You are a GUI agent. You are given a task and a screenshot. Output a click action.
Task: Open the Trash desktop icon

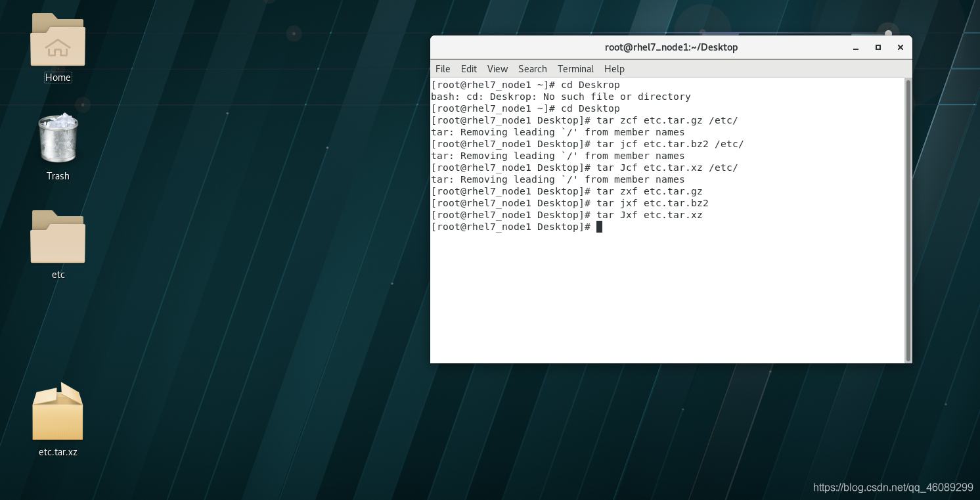point(58,138)
